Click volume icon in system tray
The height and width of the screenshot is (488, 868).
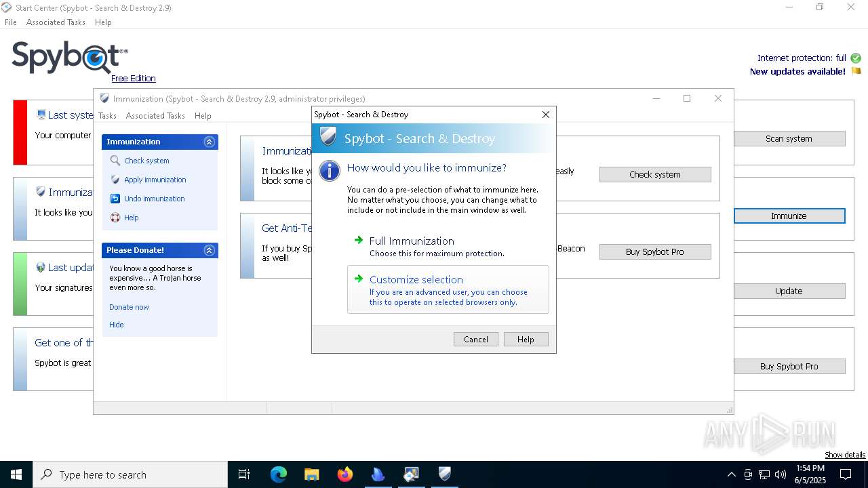click(781, 474)
